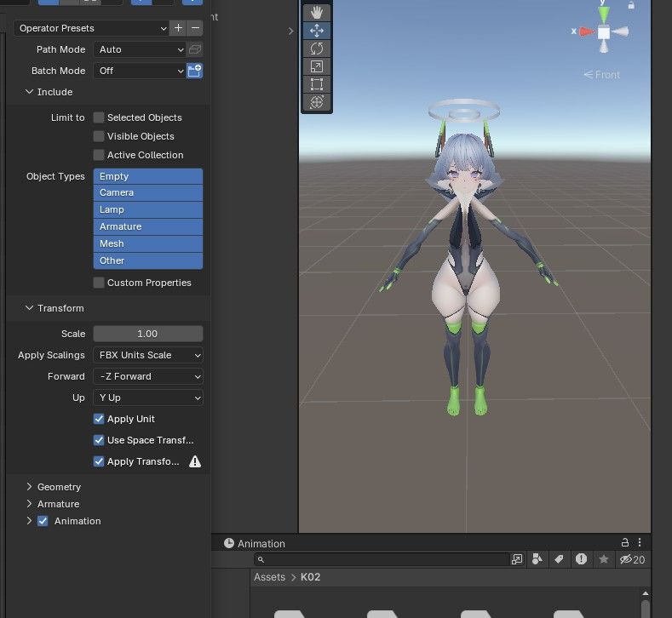672x618 pixels.
Task: Toggle the Lamp object type
Action: coord(148,210)
